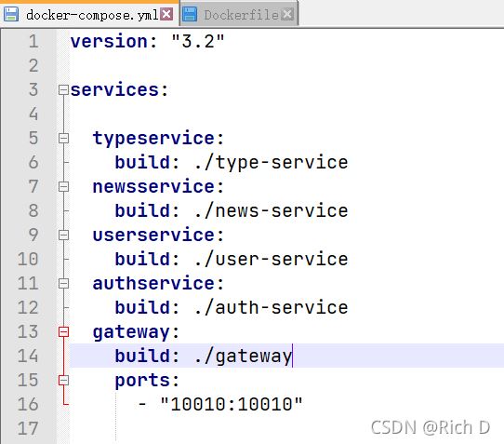The height and width of the screenshot is (444, 504).
Task: Collapse the services block fold marker
Action: coord(63,89)
